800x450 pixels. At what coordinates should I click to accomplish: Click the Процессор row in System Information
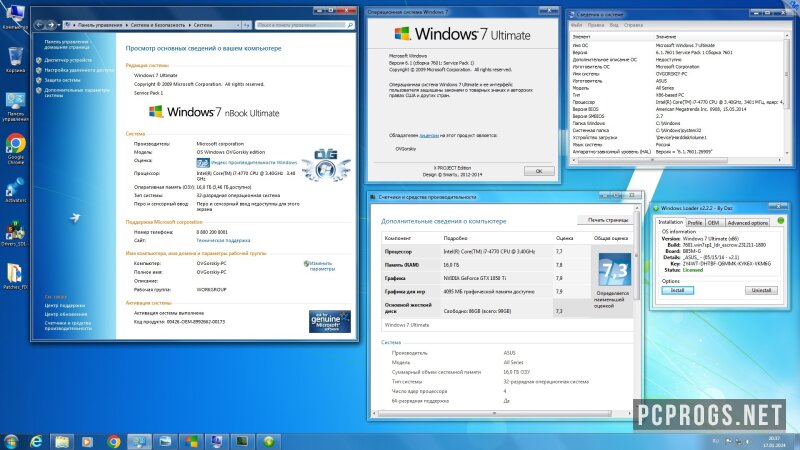click(677, 102)
